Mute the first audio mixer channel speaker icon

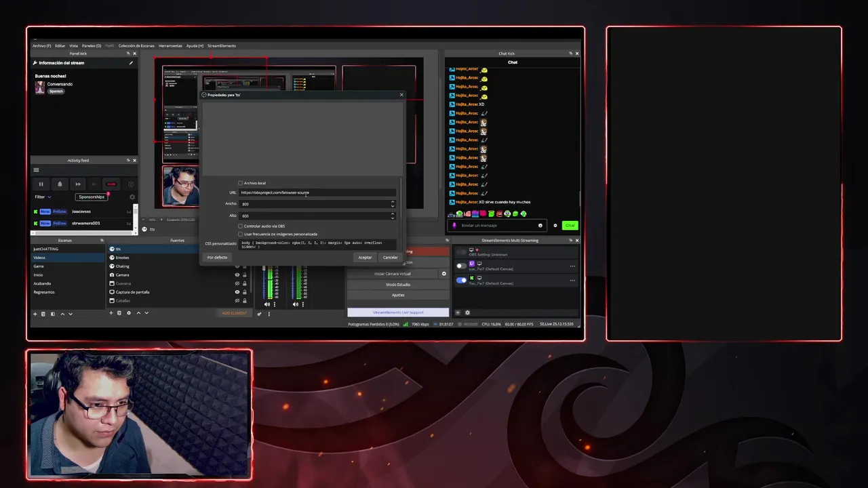[267, 304]
